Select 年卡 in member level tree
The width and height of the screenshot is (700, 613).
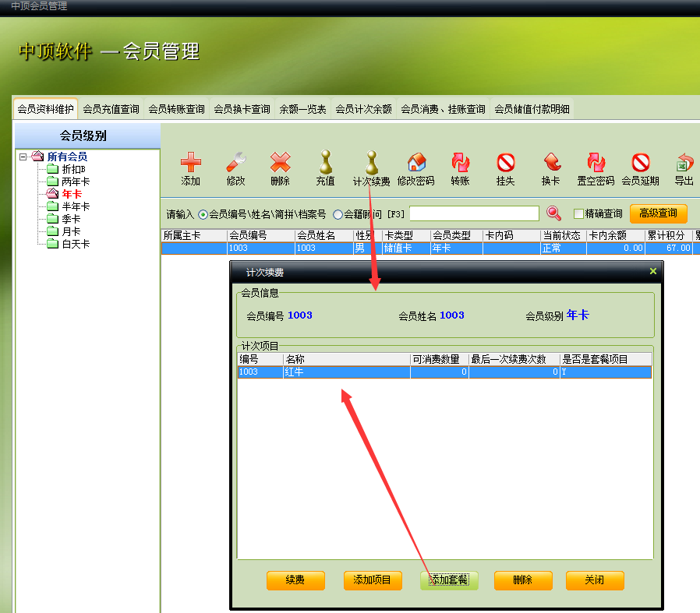pos(72,194)
